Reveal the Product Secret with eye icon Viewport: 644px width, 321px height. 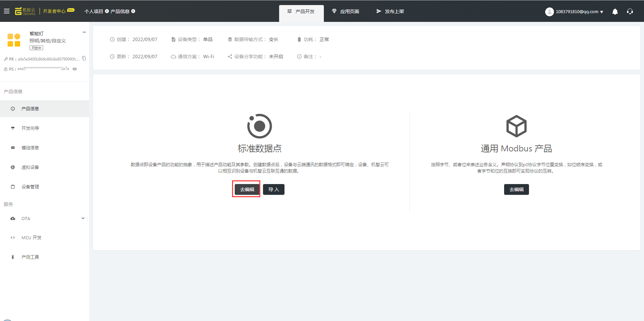coord(75,69)
